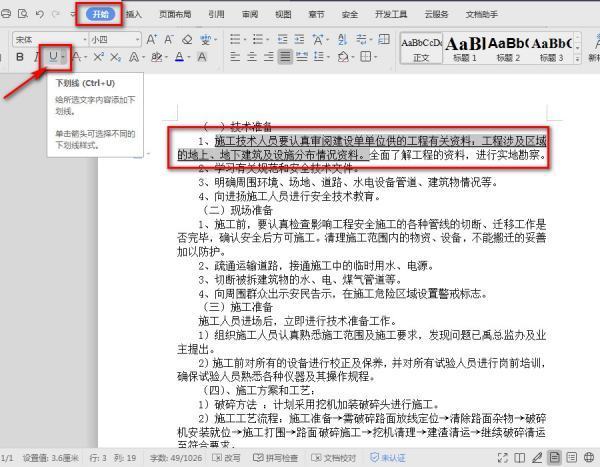Viewport: 600px width, 467px height.
Task: Open the 页面布局 ribbon tab
Action: pos(173,15)
